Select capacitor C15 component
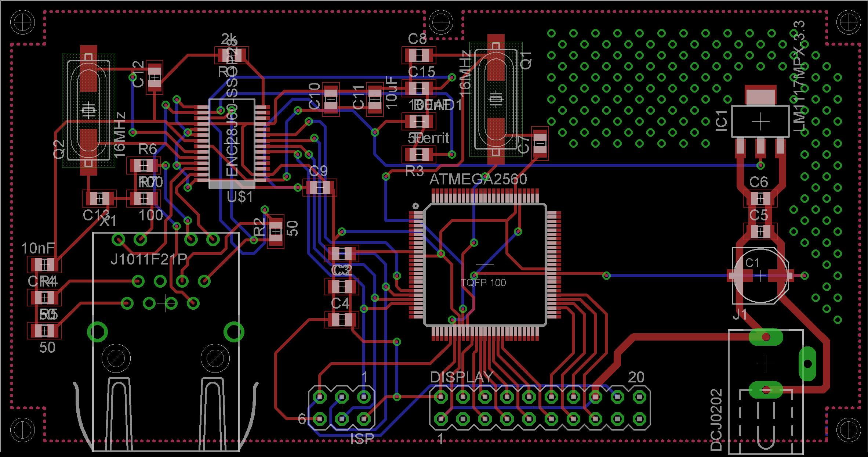 (x=419, y=88)
